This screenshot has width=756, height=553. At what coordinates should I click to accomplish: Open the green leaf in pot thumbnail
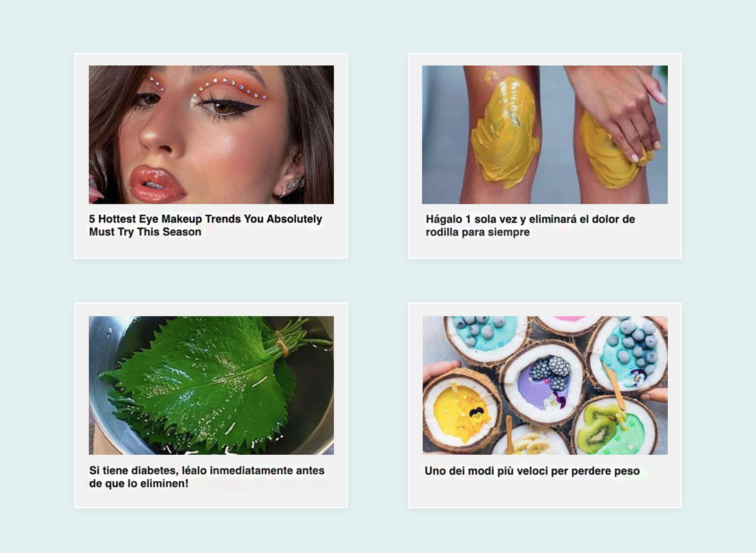(x=211, y=385)
